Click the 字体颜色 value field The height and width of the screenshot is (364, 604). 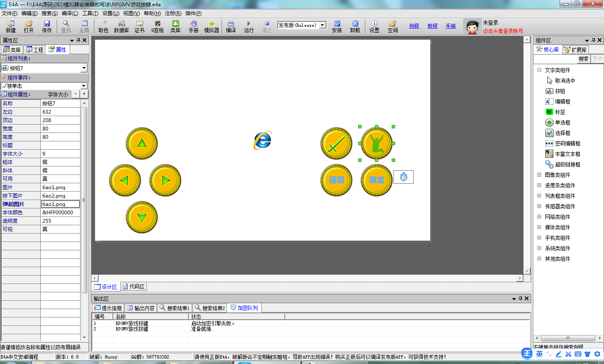point(60,213)
